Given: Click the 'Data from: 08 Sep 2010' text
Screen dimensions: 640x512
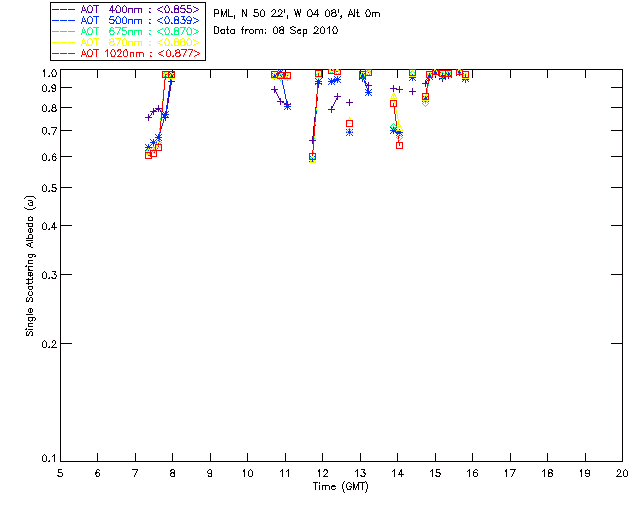Looking at the screenshot, I should [x=276, y=31].
